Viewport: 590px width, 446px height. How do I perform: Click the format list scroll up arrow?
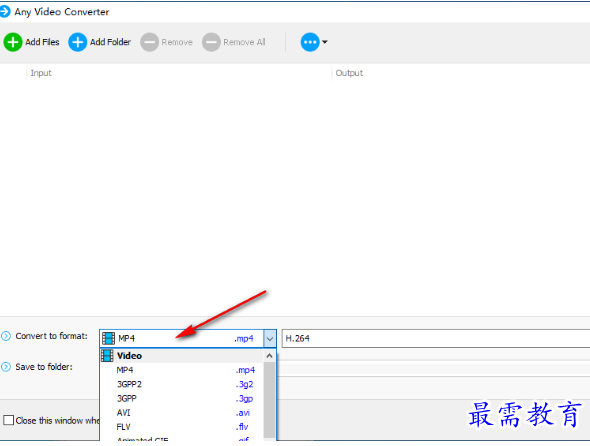269,355
